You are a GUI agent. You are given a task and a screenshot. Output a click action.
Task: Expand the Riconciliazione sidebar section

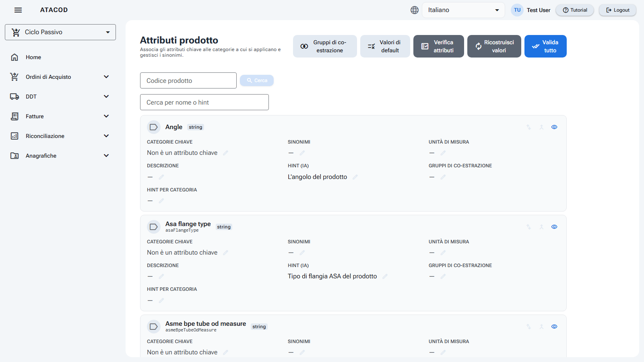[60, 136]
